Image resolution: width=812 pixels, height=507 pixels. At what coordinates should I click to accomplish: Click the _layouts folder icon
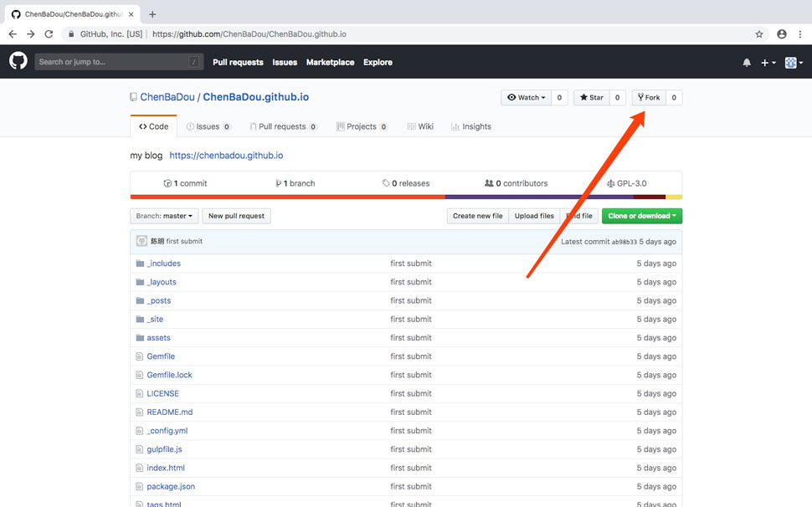point(140,282)
